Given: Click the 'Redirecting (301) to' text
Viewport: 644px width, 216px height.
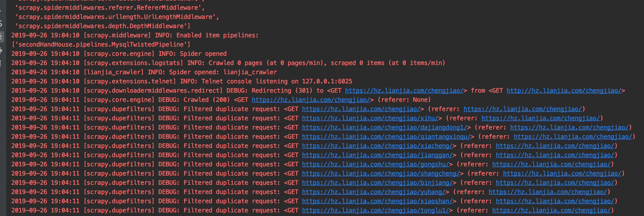Looking at the screenshot, I should click(x=288, y=91).
